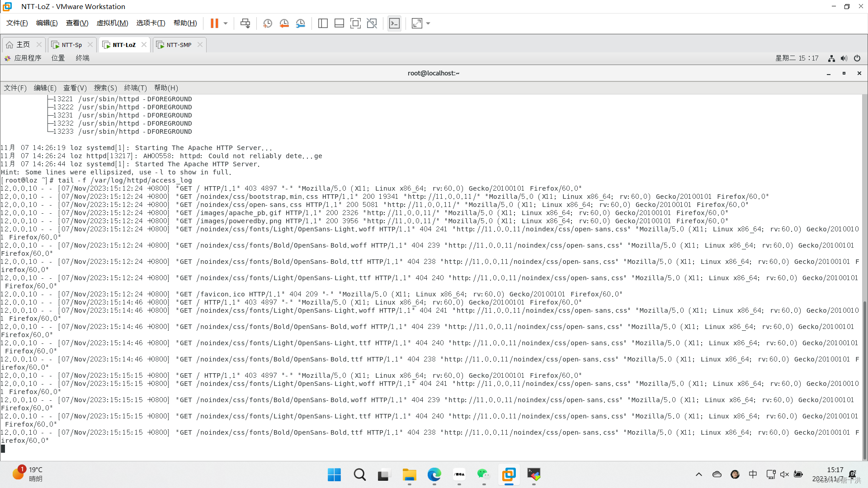Send Ctrl+Alt+Del to the VM
Screen dimensions: 868x488
click(x=245, y=23)
